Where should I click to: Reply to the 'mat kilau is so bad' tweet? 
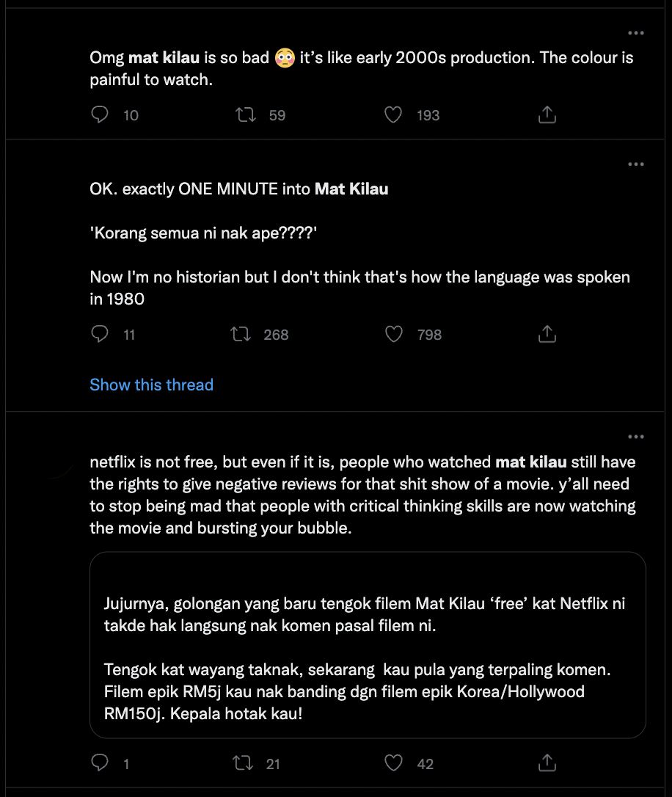[x=100, y=115]
